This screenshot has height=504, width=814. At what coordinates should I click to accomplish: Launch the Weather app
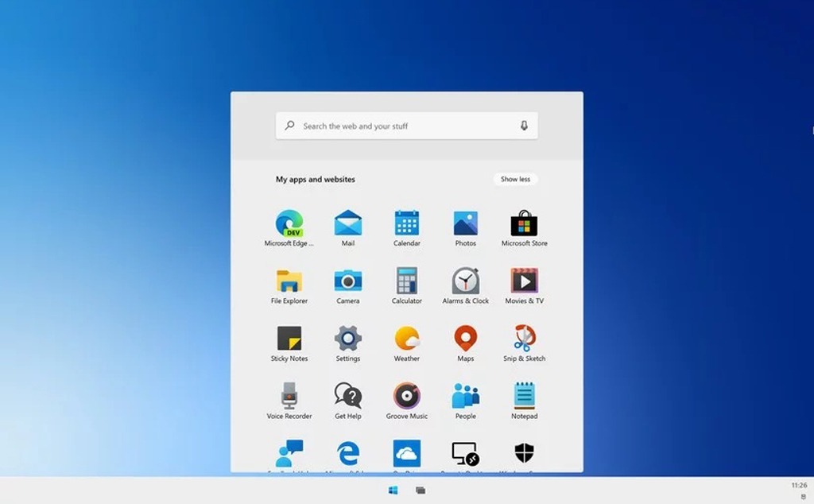click(x=406, y=343)
